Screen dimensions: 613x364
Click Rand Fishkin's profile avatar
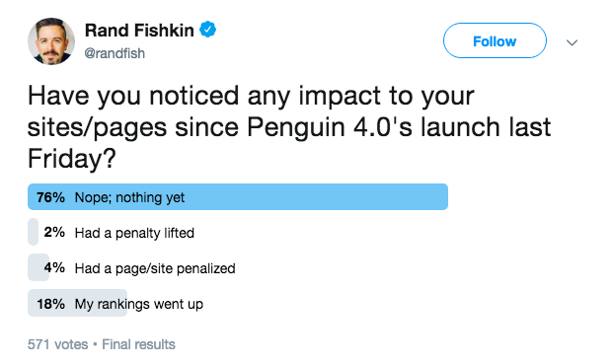point(50,41)
